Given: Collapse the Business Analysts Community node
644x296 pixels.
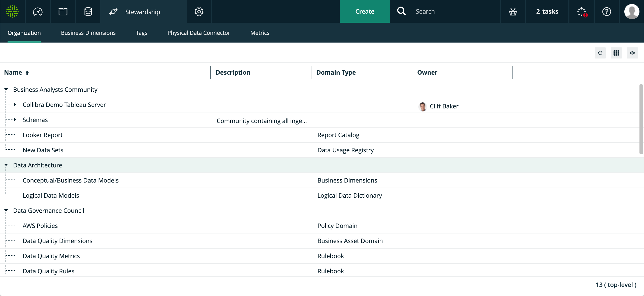Looking at the screenshot, I should pyautogui.click(x=6, y=90).
